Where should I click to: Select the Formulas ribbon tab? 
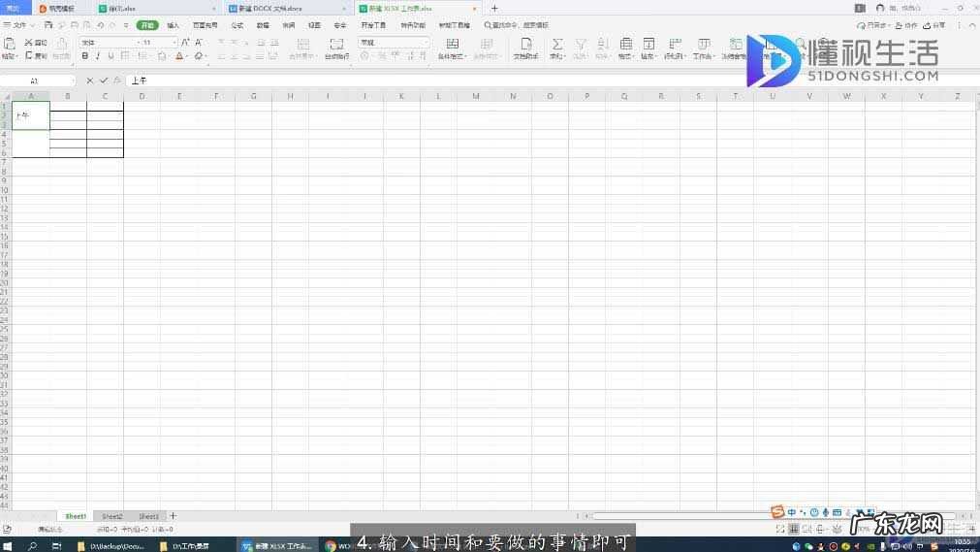tap(237, 25)
